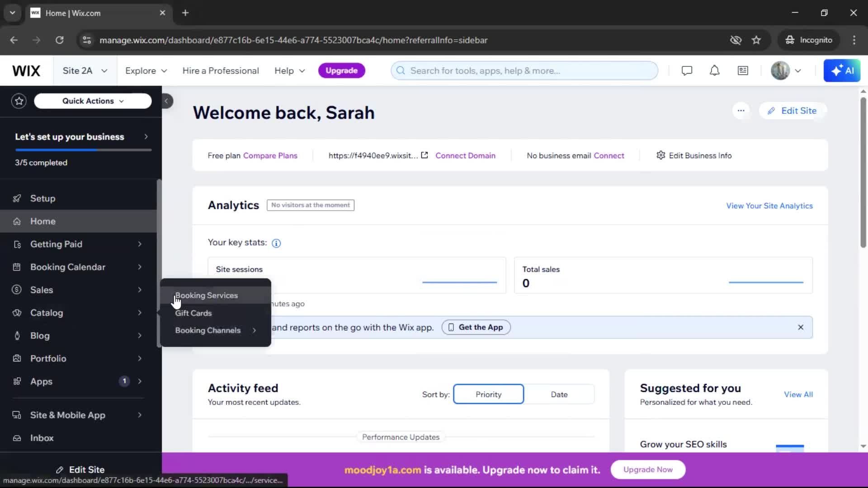Expand the account menu chevron

coord(798,71)
